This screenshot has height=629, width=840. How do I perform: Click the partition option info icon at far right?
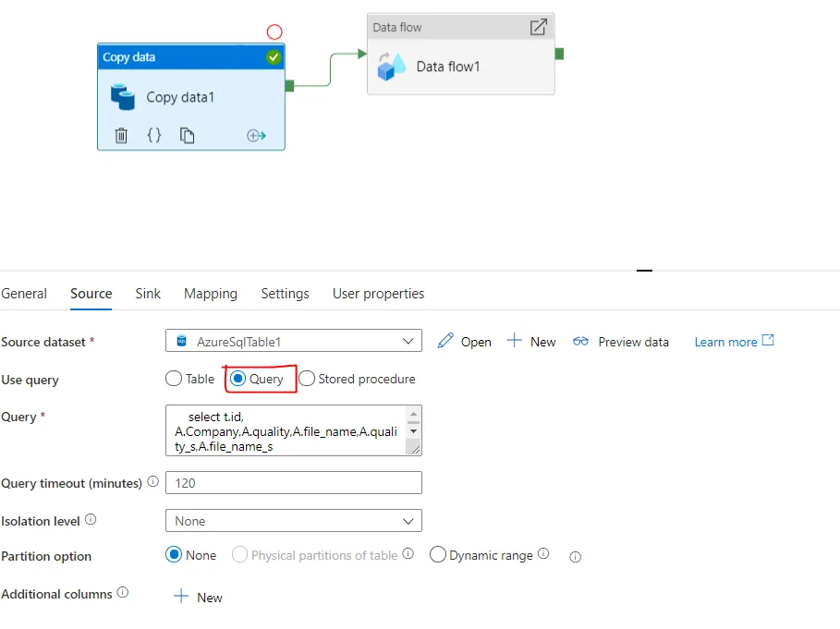point(576,557)
